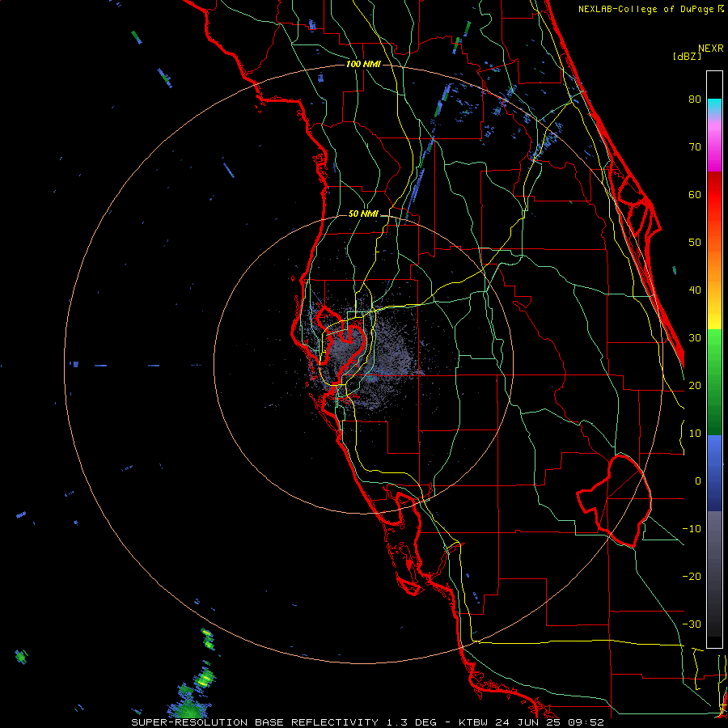Click the 60 value on dBZ scale
Screen dimensions: 728x728
pos(695,194)
